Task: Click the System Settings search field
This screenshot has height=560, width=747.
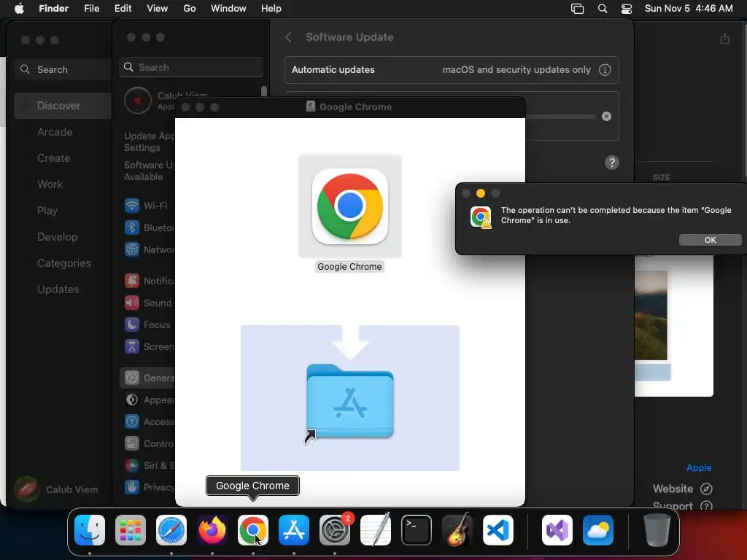Action: coord(190,67)
